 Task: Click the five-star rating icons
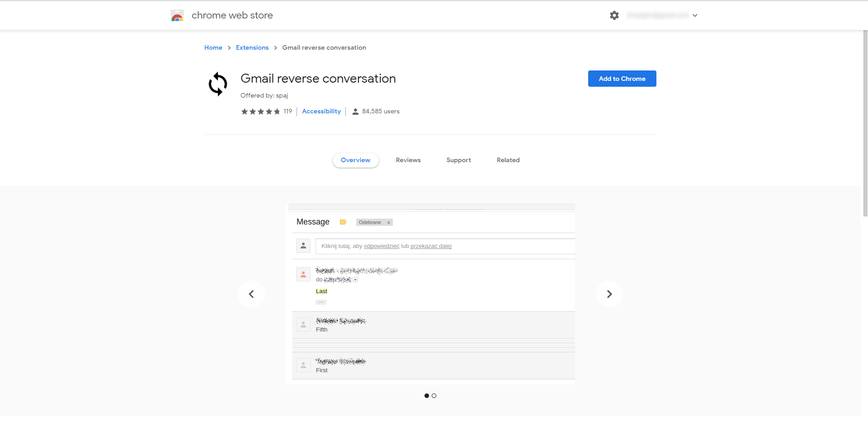coord(260,112)
